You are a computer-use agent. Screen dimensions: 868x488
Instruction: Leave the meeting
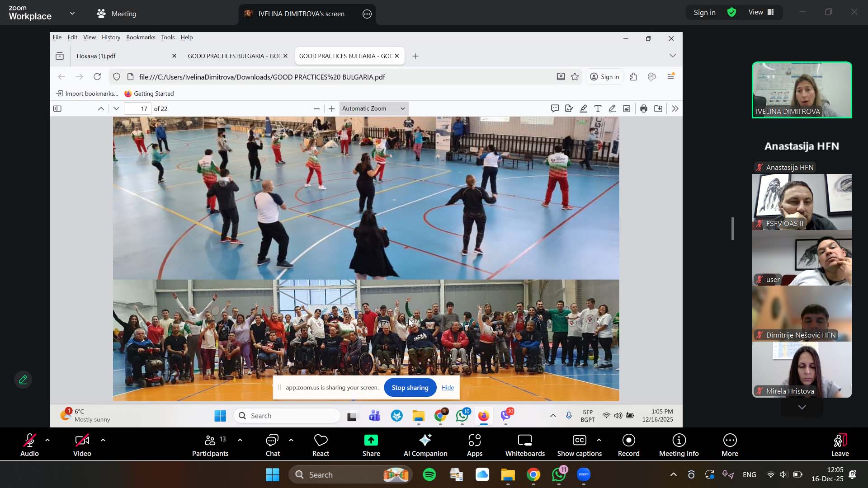pos(840,445)
